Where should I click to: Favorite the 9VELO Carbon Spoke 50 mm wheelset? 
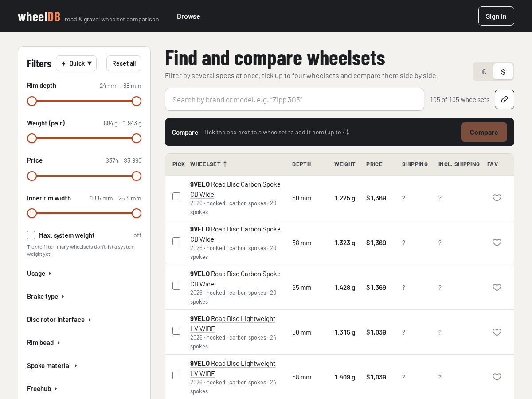497,198
